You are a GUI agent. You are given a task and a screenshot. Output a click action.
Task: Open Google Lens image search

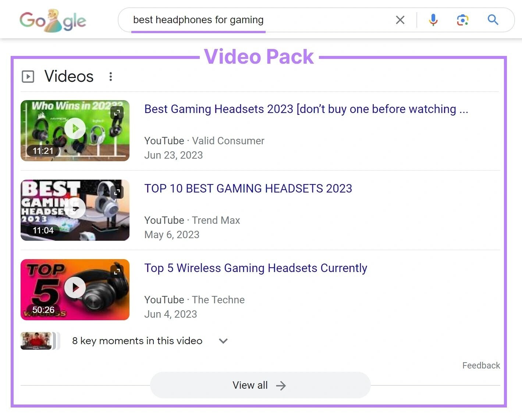[x=462, y=20]
